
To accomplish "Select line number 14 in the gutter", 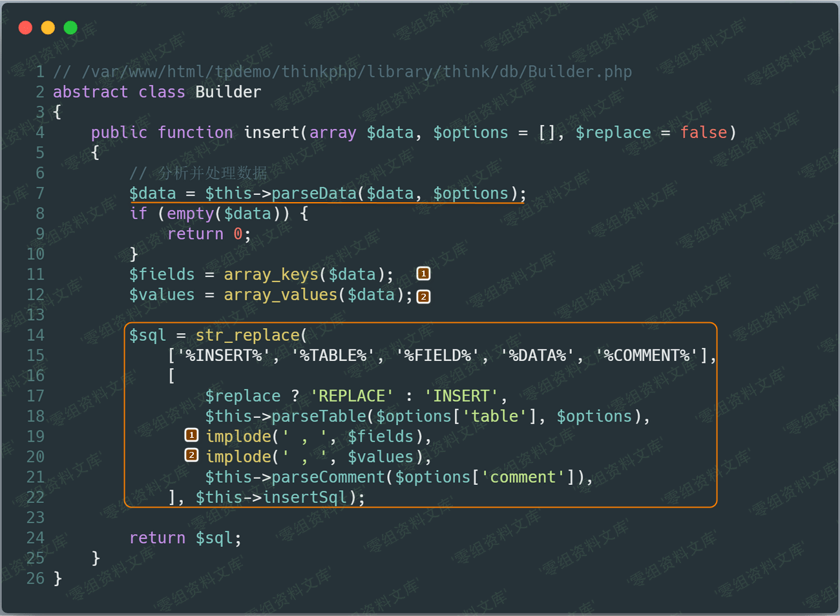I will point(36,335).
